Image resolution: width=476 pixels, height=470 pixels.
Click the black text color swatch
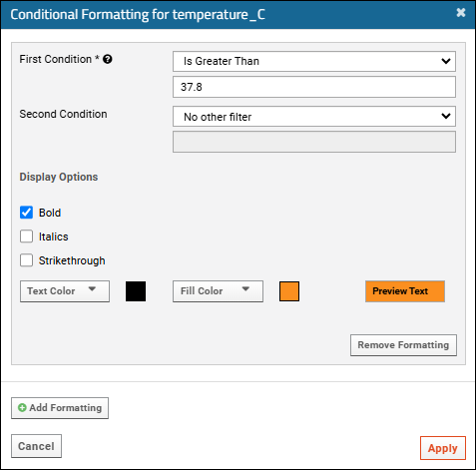coord(136,291)
